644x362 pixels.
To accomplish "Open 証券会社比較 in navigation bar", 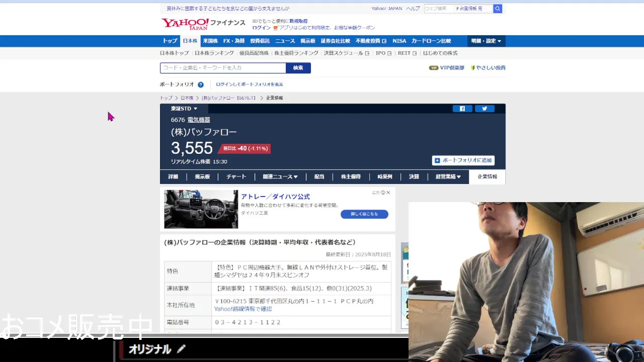I will 336,41.
